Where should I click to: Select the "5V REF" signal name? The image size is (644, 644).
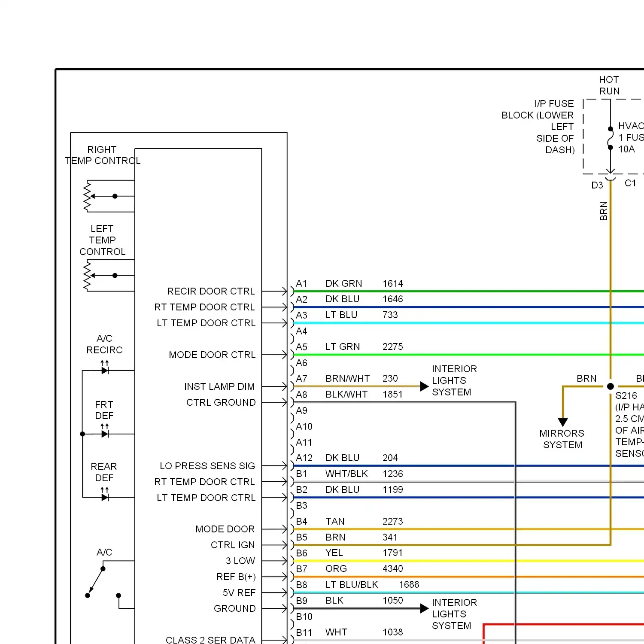239,592
